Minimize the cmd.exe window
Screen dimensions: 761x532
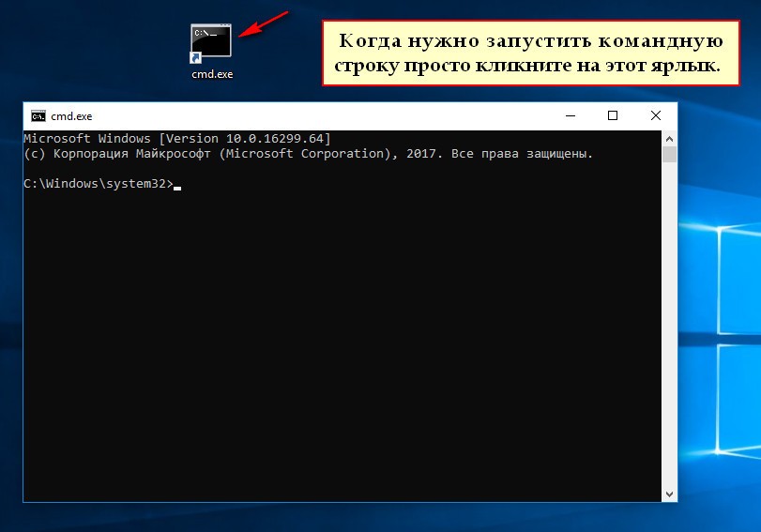[x=571, y=115]
